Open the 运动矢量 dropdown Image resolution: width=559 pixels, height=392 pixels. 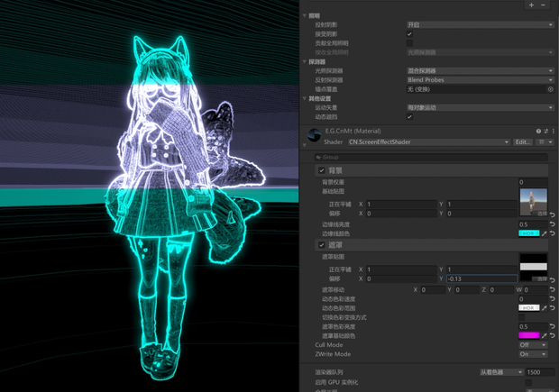coord(481,107)
